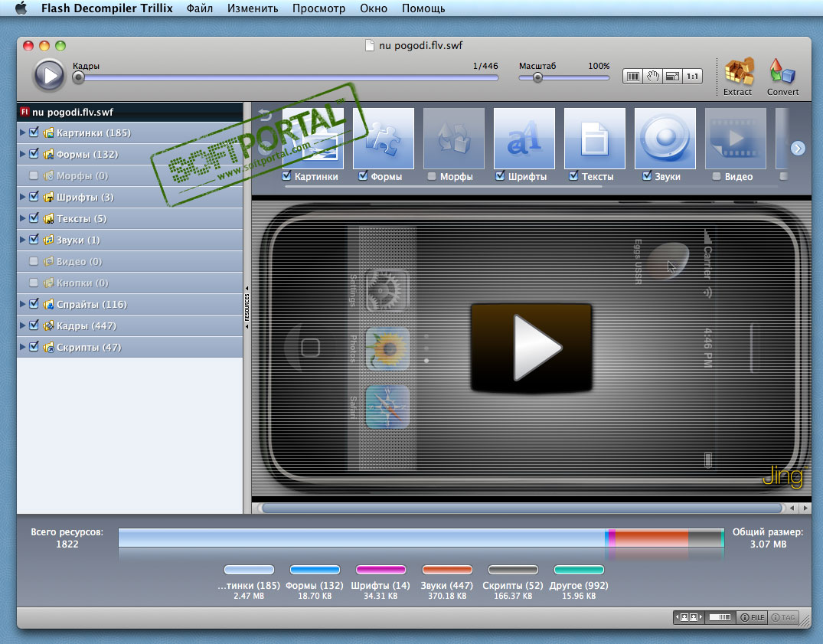The width and height of the screenshot is (823, 644).
Task: Click the thumbnails view icon in status bar
Action: pyautogui.click(x=688, y=618)
